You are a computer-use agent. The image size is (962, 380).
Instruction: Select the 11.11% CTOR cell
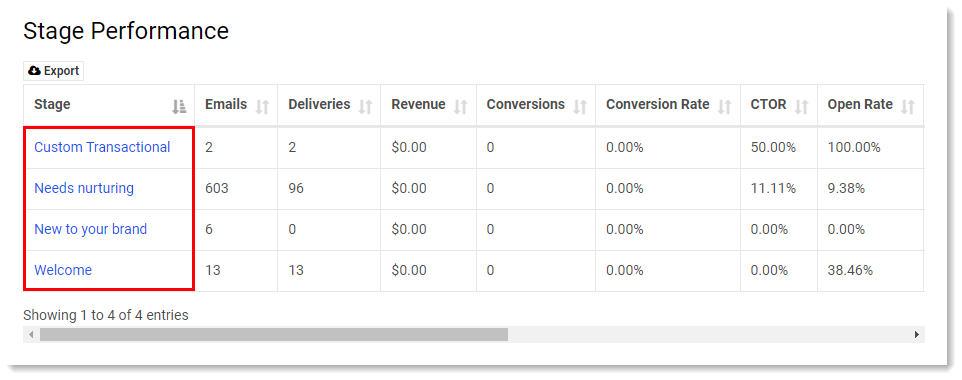click(779, 188)
